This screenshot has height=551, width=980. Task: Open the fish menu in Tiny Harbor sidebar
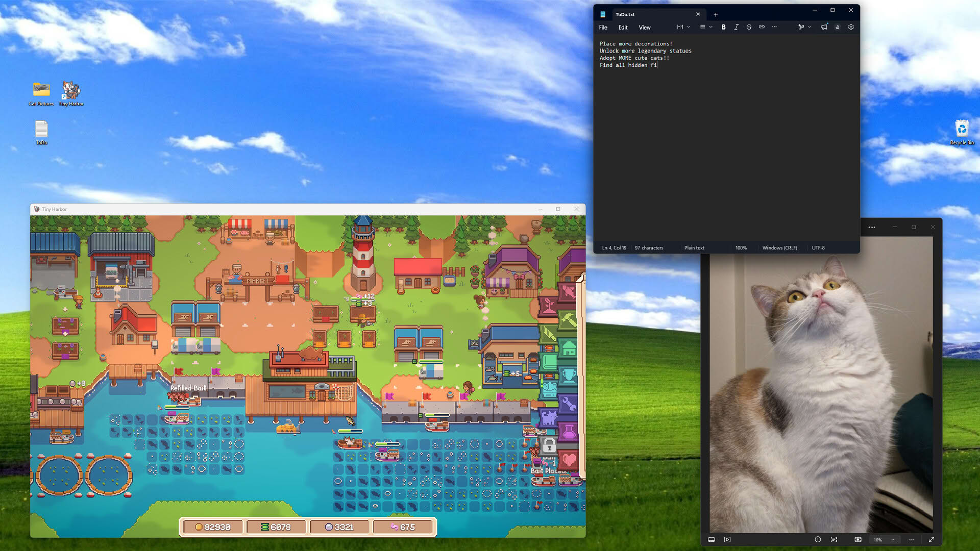tap(568, 292)
